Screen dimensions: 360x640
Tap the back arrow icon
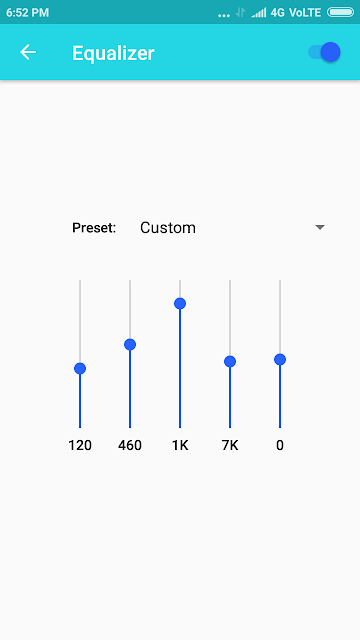point(28,52)
